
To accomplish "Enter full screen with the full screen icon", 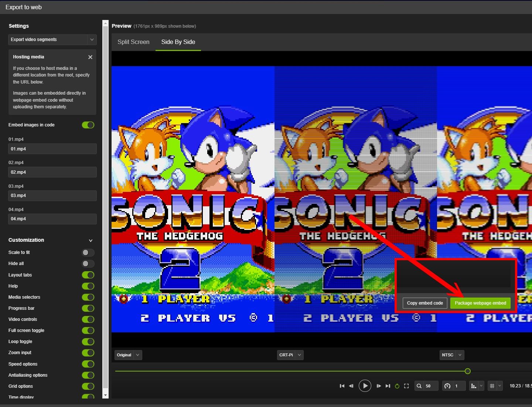I will [406, 386].
